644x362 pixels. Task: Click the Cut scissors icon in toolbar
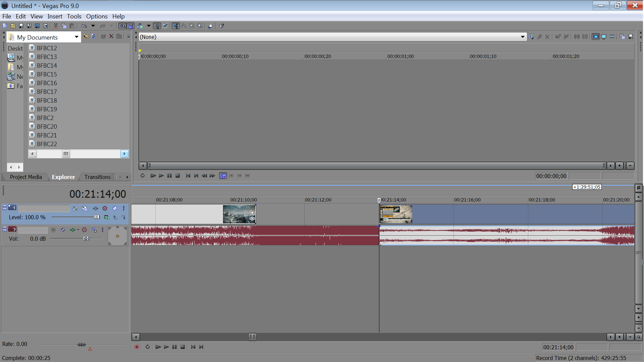click(56, 26)
